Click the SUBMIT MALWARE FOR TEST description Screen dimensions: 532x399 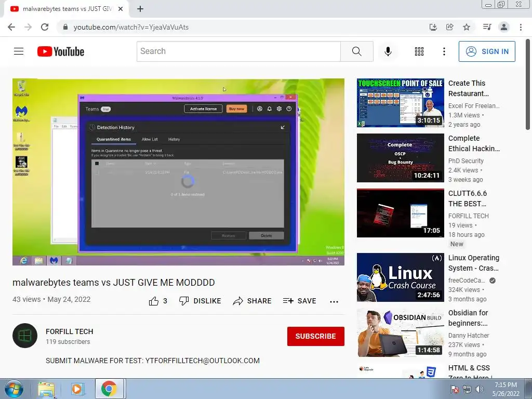pyautogui.click(x=153, y=361)
